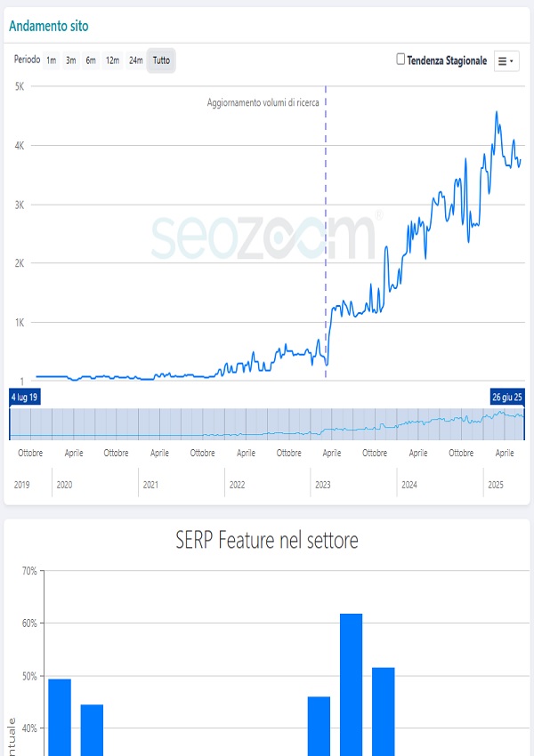
Task: Click the 'SERP Feature nel settore' chart title
Action: coord(266,540)
